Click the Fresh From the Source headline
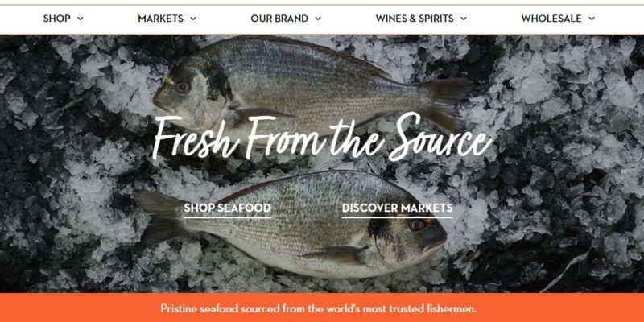Image resolution: width=644 pixels, height=322 pixels. pos(321,137)
